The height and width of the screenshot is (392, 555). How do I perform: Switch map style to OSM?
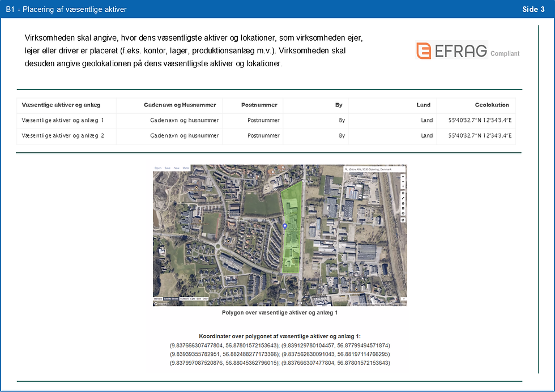pos(205,299)
